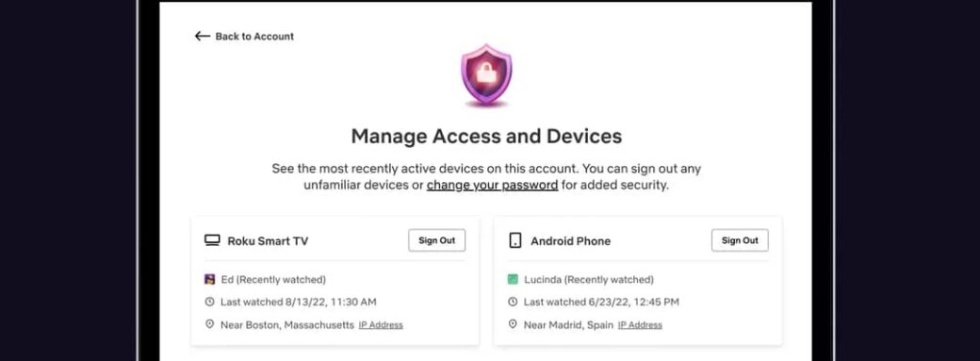
Task: Click the clock icon beside 6/23/22
Action: click(x=514, y=303)
